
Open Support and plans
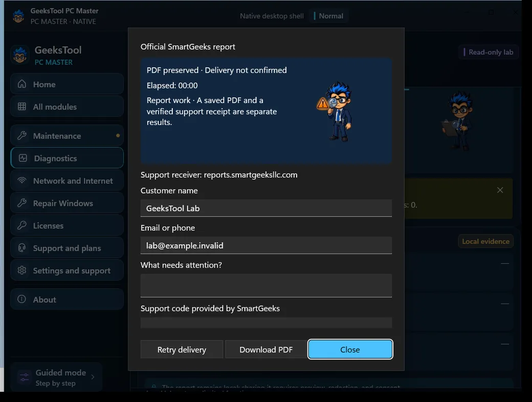coord(67,248)
